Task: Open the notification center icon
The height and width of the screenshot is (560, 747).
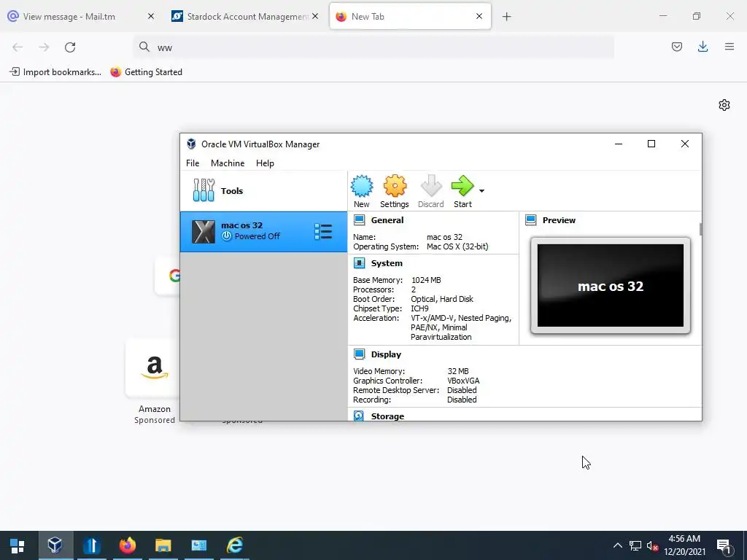Action: [724, 545]
